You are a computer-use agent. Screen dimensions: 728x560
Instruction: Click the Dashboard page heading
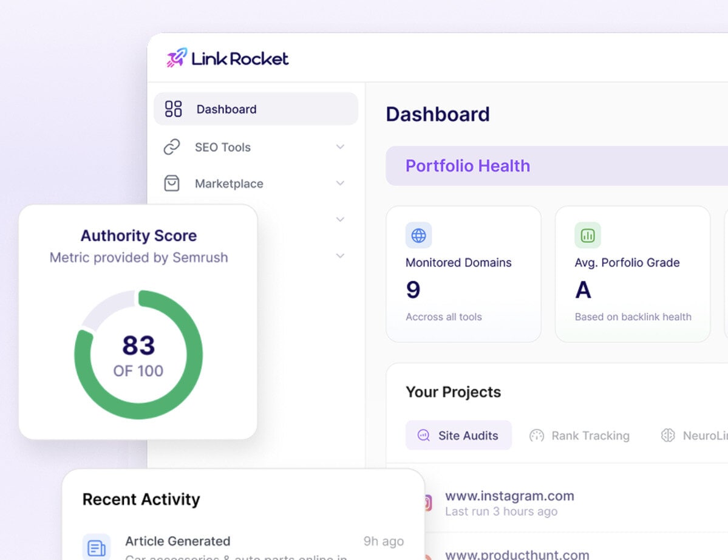[437, 114]
